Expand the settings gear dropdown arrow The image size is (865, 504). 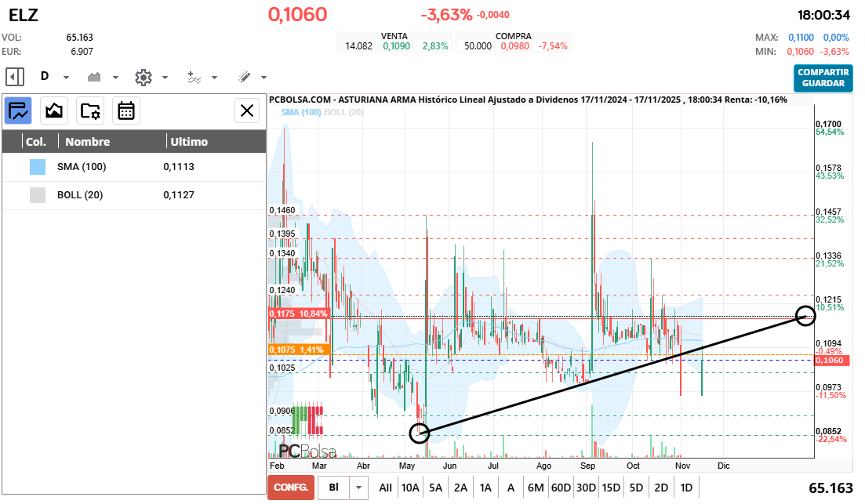[165, 77]
